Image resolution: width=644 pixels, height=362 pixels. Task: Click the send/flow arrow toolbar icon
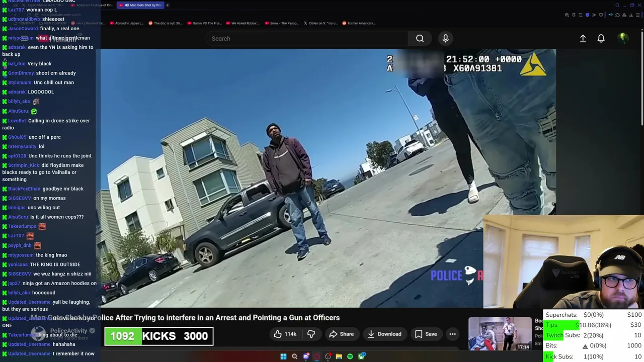click(x=594, y=15)
